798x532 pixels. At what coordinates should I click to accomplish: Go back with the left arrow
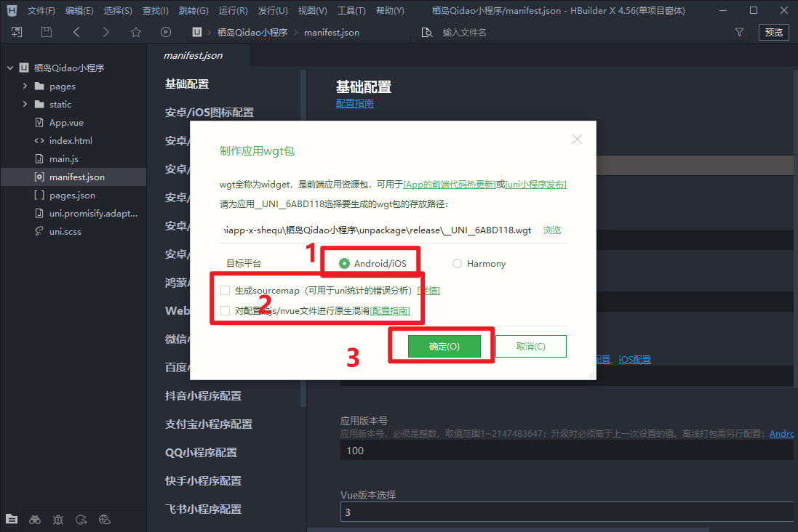click(76, 32)
